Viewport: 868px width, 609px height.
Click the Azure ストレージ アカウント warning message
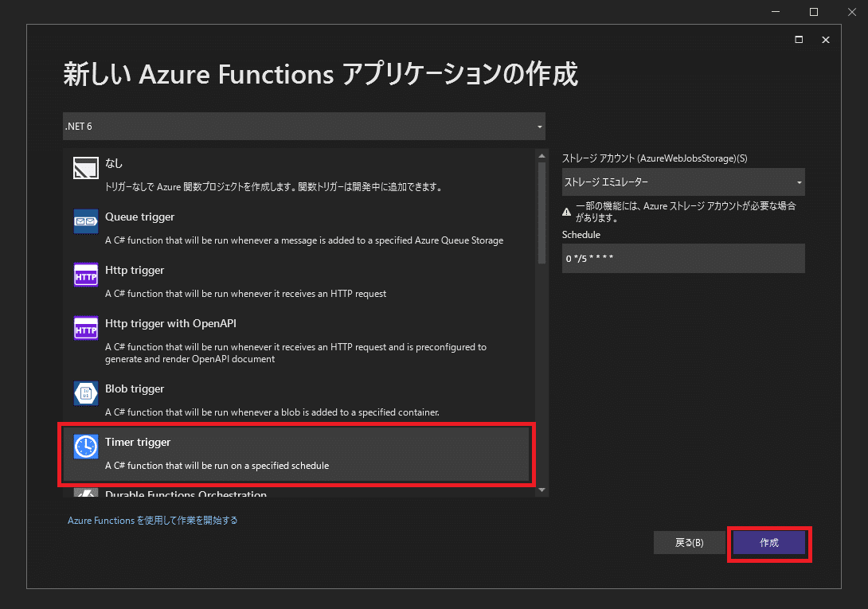(686, 212)
